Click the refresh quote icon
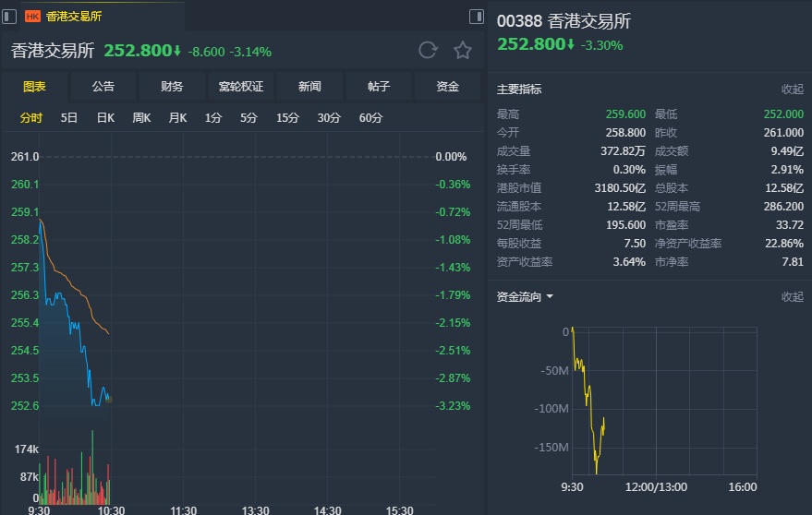The width and height of the screenshot is (812, 515). coord(427,51)
